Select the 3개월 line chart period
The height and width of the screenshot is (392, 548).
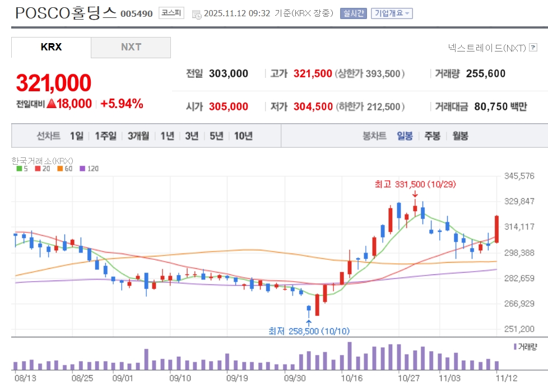138,136
